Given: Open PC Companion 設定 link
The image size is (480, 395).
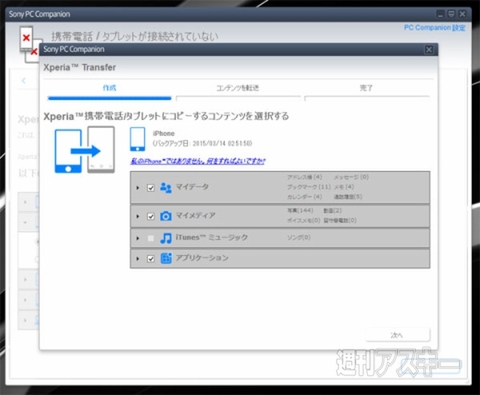Looking at the screenshot, I should click(435, 28).
